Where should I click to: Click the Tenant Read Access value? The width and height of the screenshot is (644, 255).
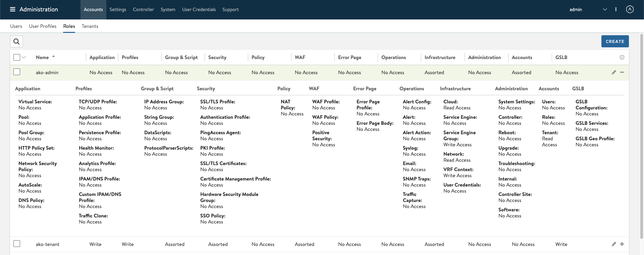tap(549, 142)
